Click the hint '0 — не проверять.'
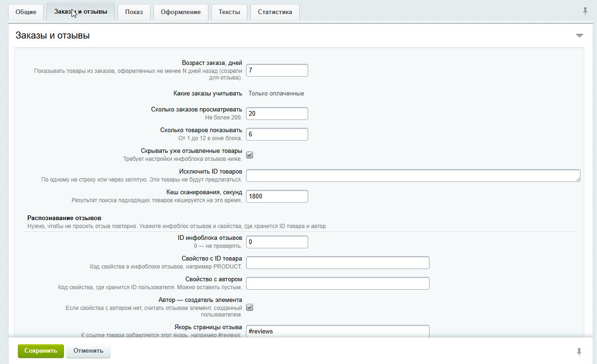Image resolution: width=597 pixels, height=364 pixels. 218,245
